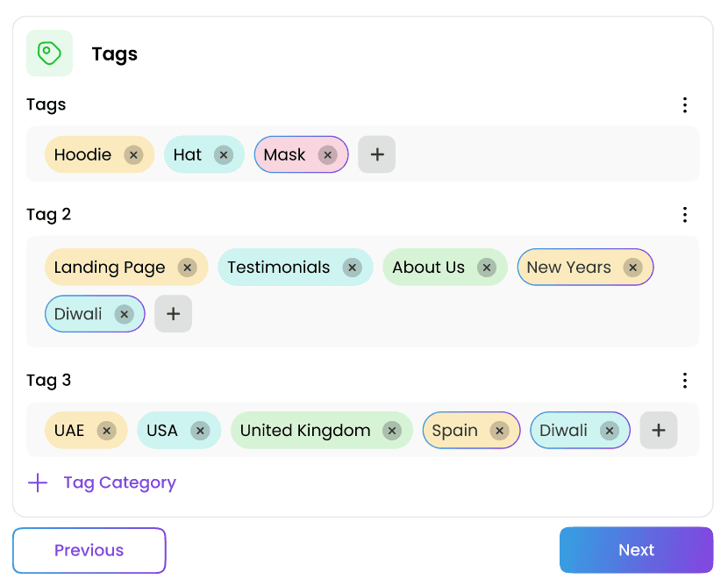Select the USA tag chip

[162, 431]
